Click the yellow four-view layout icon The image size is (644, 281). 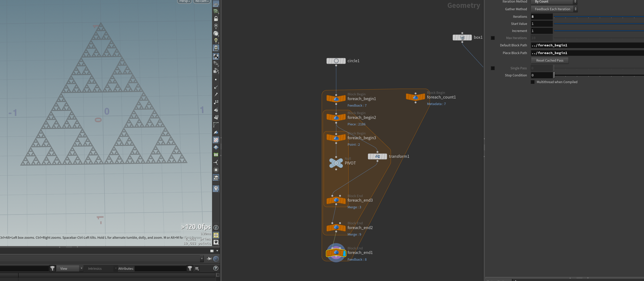(x=216, y=235)
